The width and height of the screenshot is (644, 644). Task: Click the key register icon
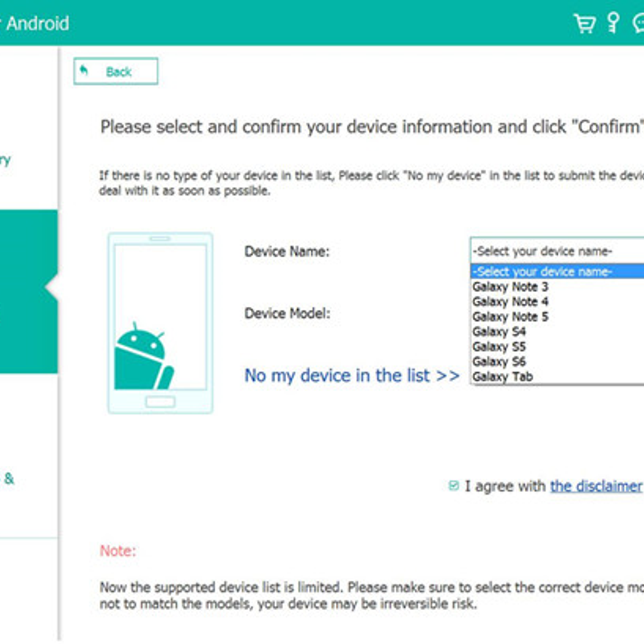pyautogui.click(x=613, y=23)
